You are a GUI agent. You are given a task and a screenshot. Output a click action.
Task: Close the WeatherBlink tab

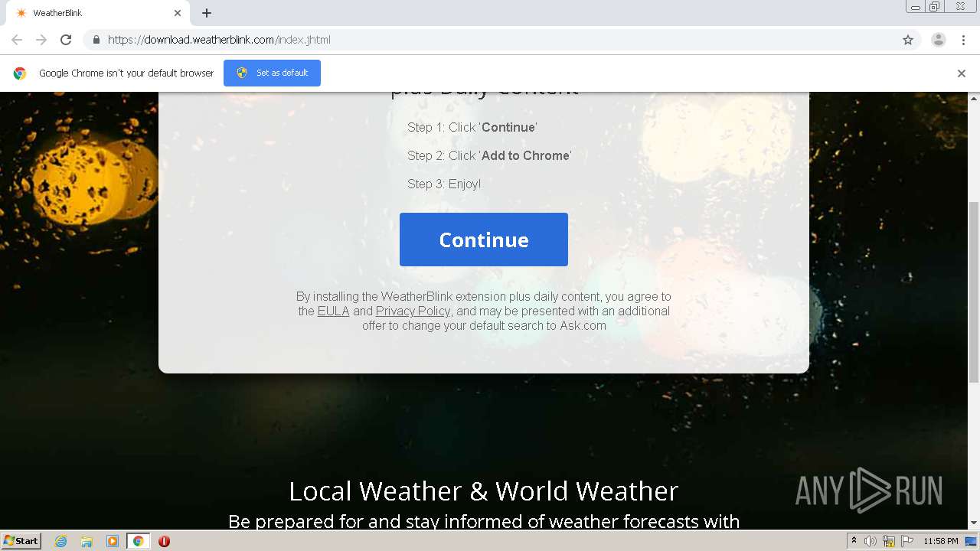(178, 13)
